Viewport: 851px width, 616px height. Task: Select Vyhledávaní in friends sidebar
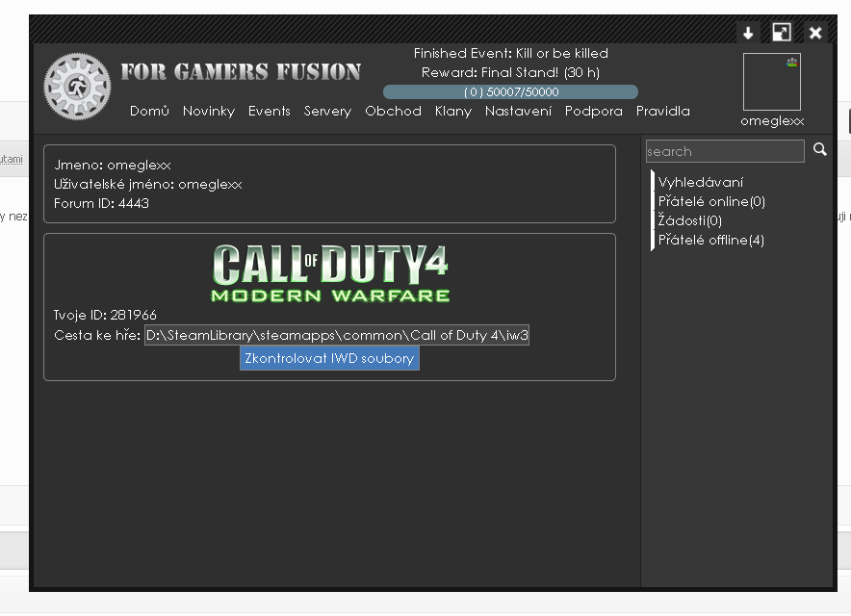(700, 182)
